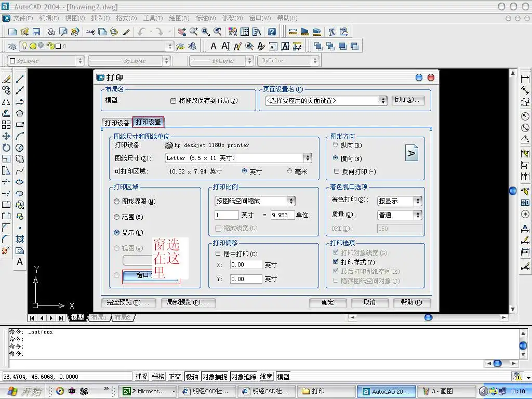Switch to the 打印设备 tab
The height and width of the screenshot is (399, 532).
117,123
